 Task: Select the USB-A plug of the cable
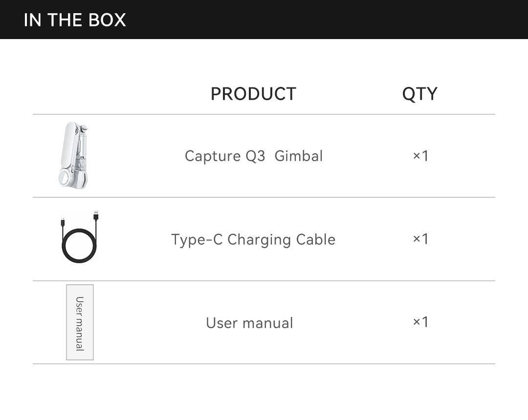click(x=96, y=215)
